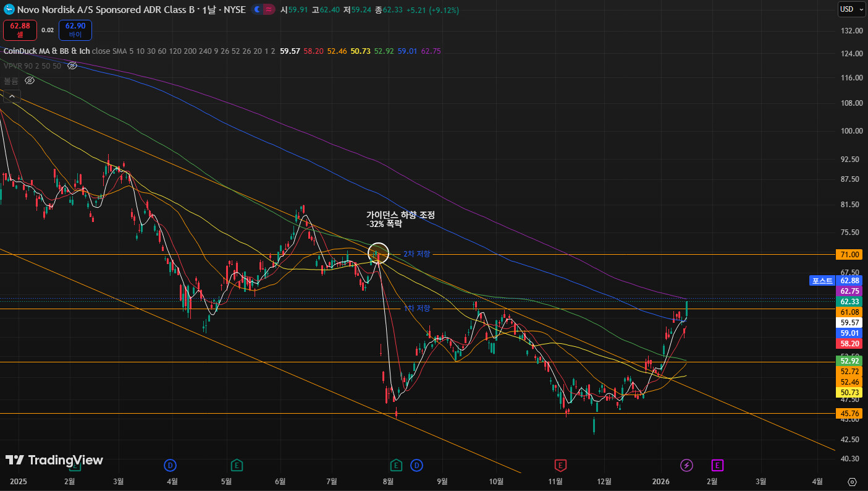Click the yellow 50.73 SMA value in legend
Image resolution: width=868 pixels, height=491 pixels.
pos(360,51)
